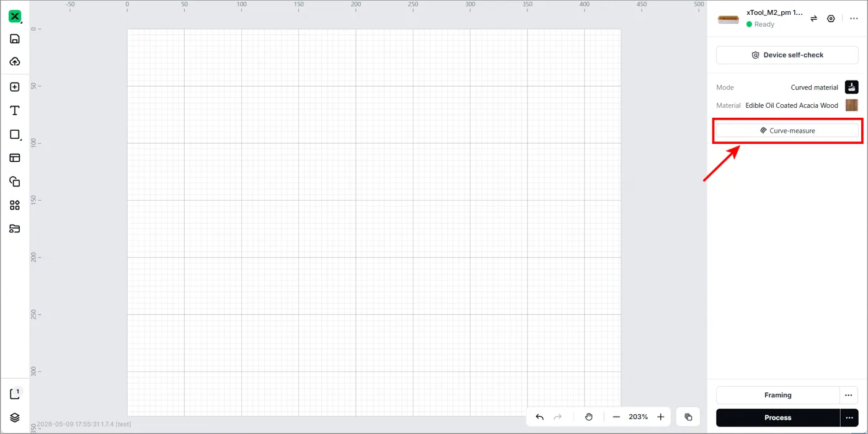This screenshot has height=434, width=868.
Task: Click the version text 1.7.4 [test]
Action: [x=116, y=425]
